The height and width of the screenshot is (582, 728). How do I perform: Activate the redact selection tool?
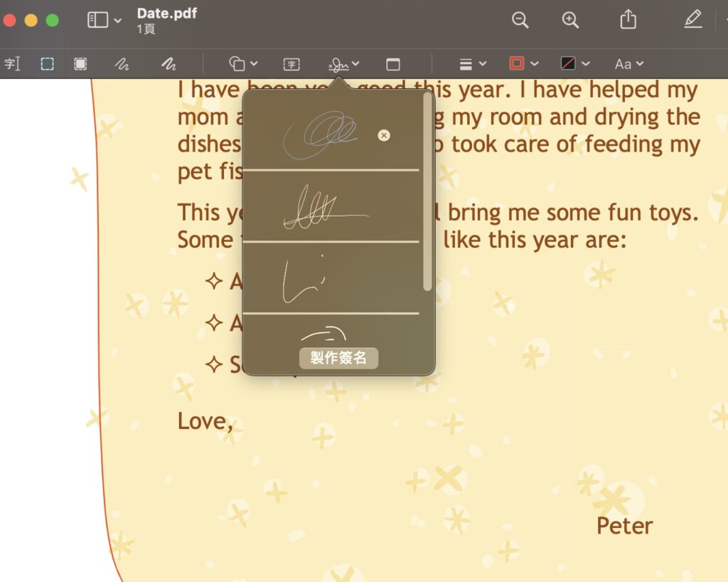click(81, 64)
